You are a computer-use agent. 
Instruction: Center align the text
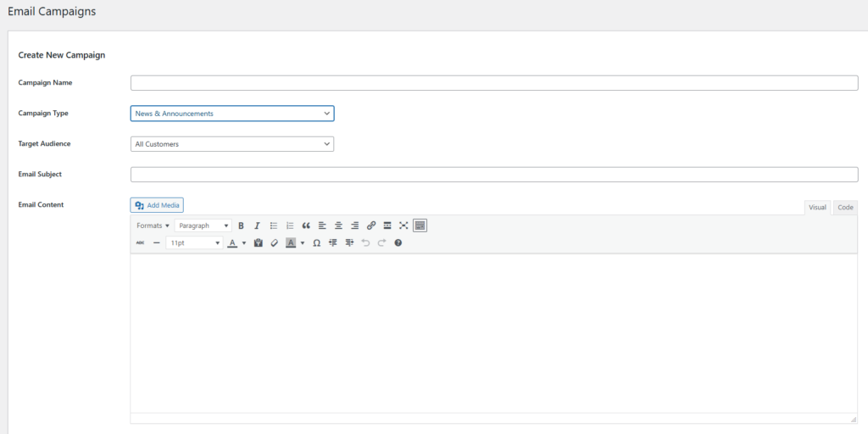click(x=338, y=225)
